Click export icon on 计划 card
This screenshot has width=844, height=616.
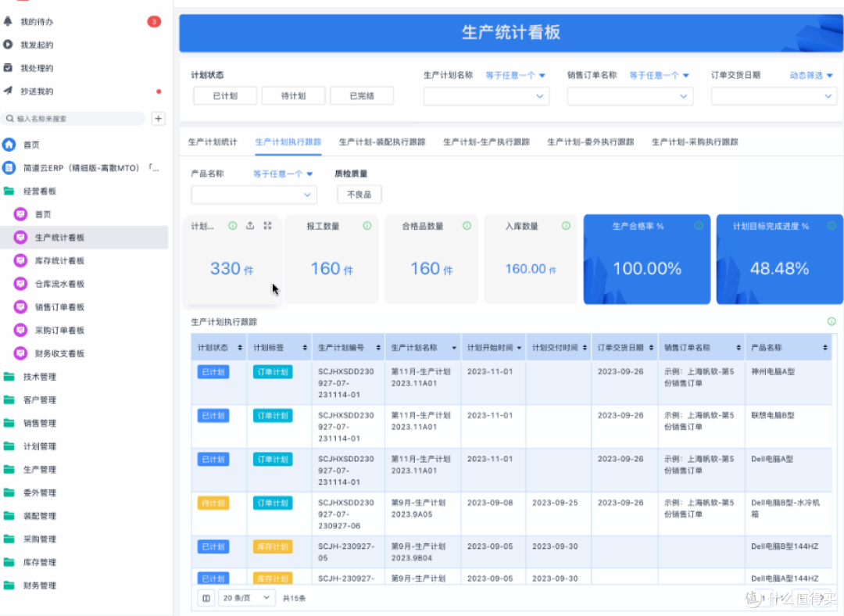(x=250, y=226)
